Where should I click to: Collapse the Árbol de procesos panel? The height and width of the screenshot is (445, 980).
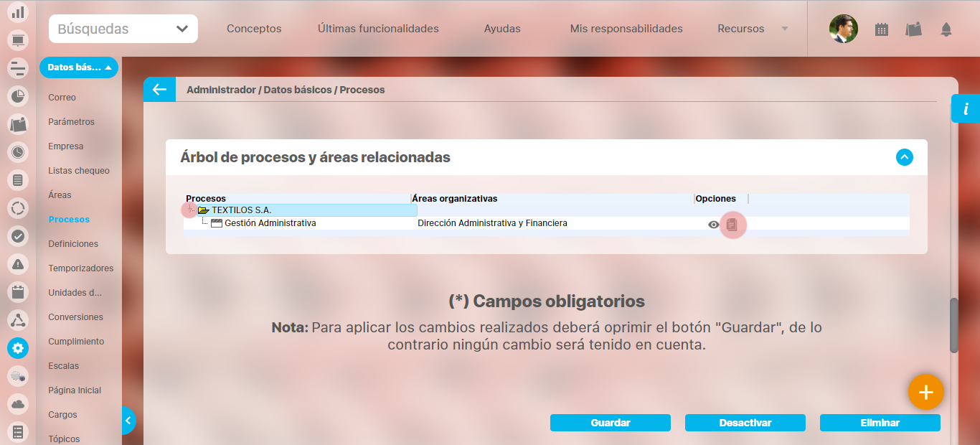tap(905, 156)
